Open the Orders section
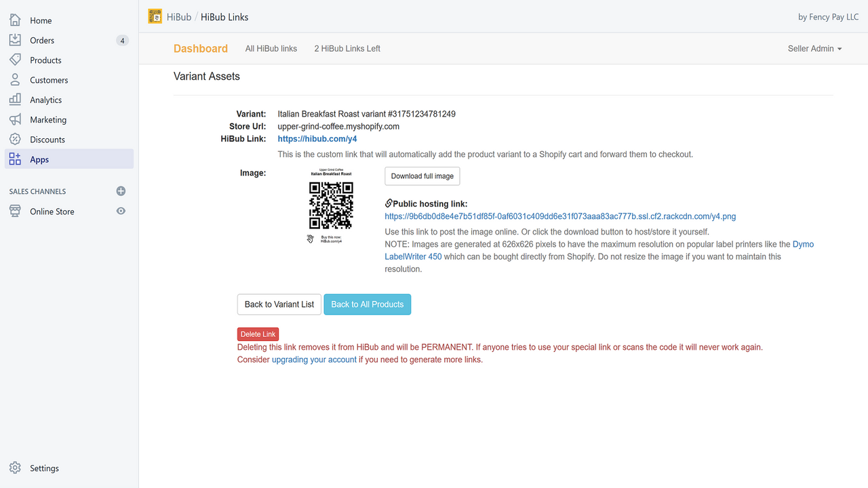The image size is (868, 488). click(42, 40)
